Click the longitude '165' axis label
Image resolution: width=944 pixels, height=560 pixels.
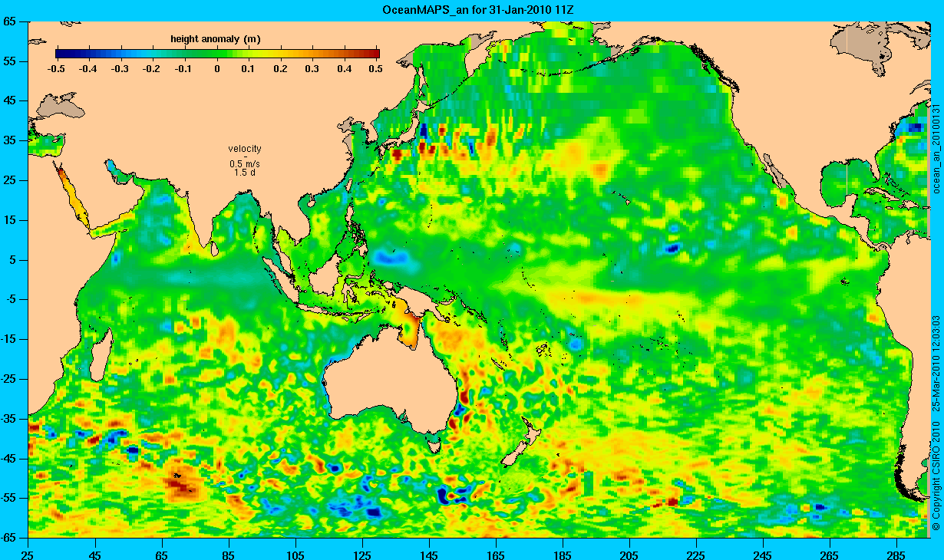[496, 554]
